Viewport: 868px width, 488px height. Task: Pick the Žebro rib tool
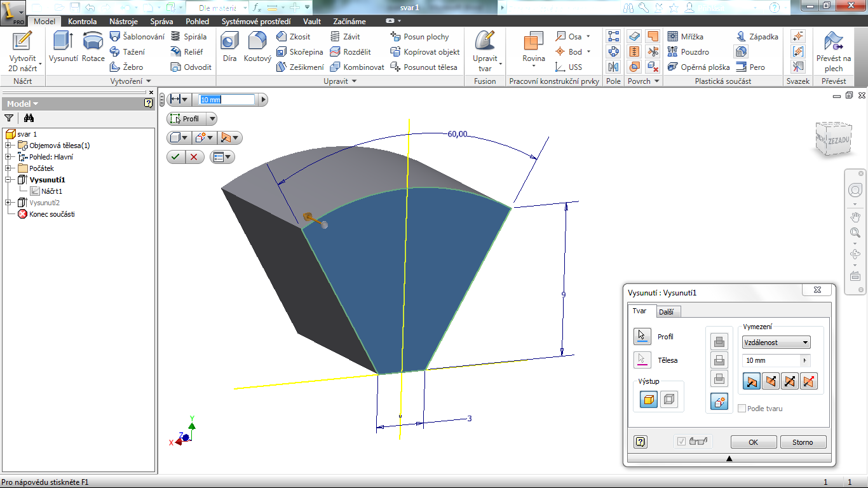(126, 67)
